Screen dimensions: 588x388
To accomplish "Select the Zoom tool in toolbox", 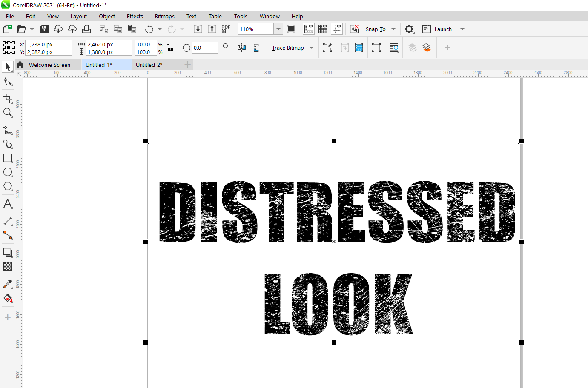I will pyautogui.click(x=8, y=113).
